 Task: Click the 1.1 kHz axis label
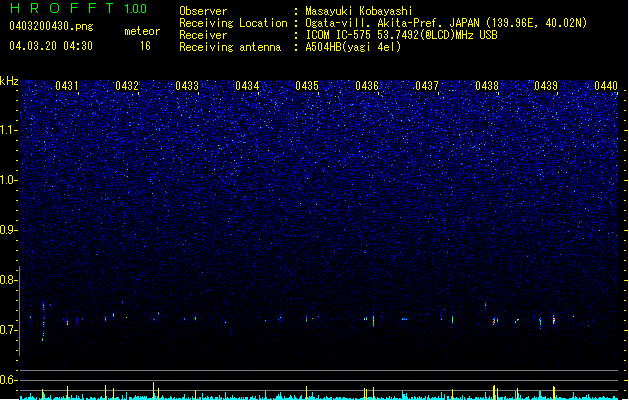pos(9,130)
